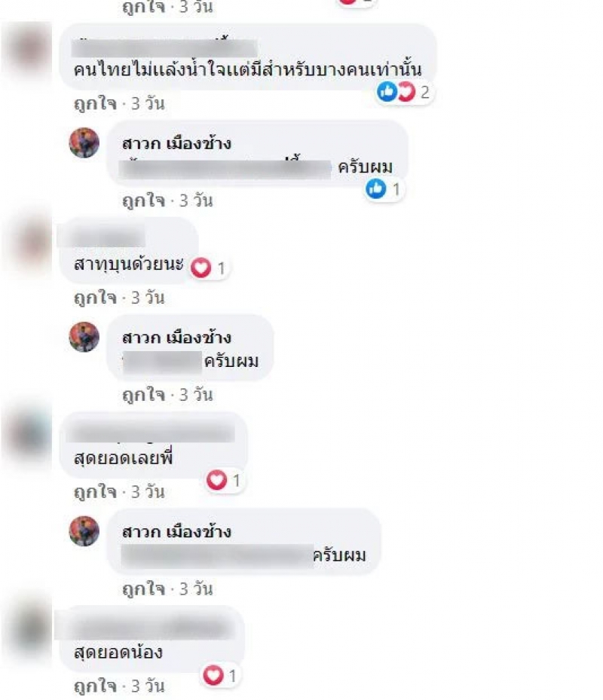The height and width of the screenshot is (700, 603).
Task: Click ถูกใจ under สุดยอดน้อง comment
Action: (x=95, y=686)
